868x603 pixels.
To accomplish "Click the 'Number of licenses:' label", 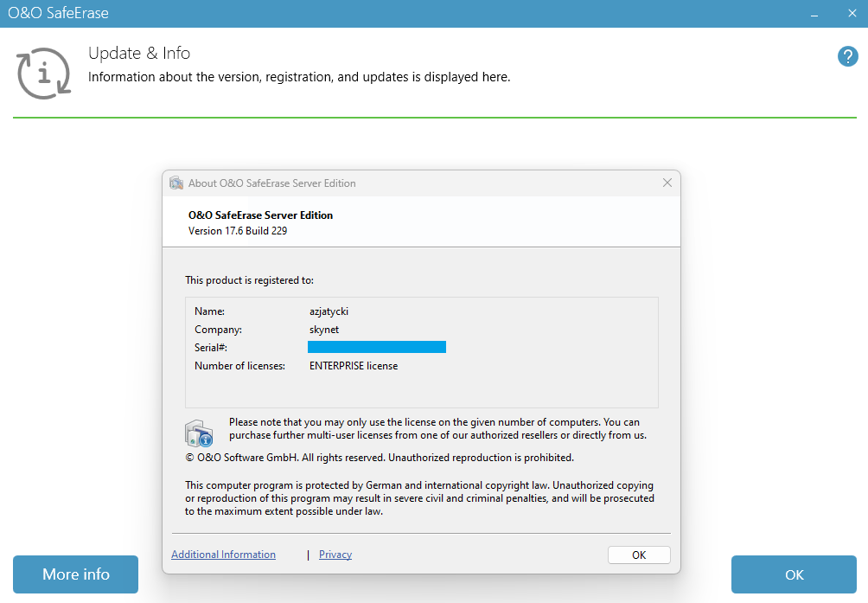I will pos(239,366).
